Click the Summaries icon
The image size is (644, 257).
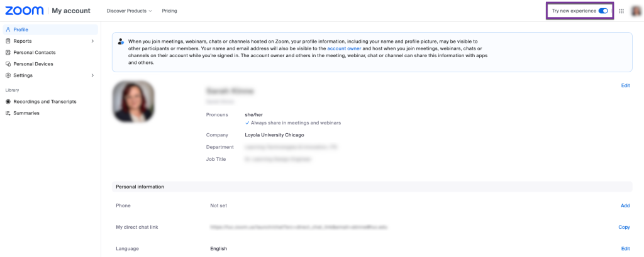[8, 113]
